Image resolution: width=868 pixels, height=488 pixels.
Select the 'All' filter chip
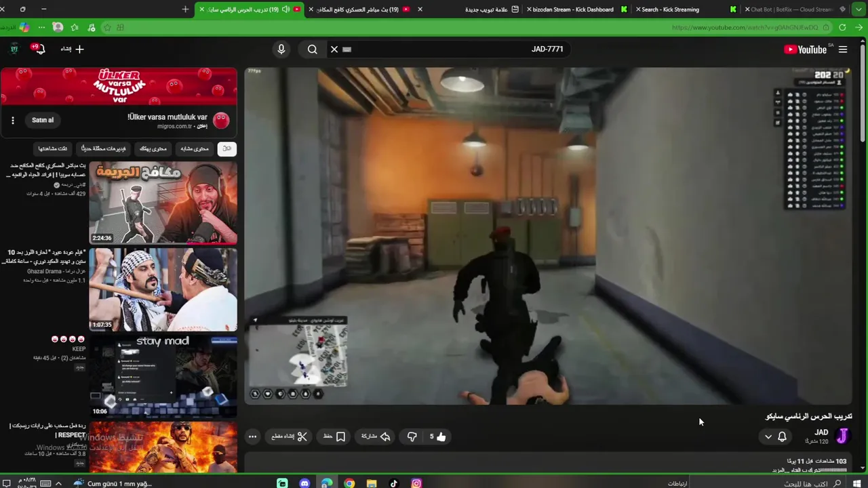click(x=226, y=148)
